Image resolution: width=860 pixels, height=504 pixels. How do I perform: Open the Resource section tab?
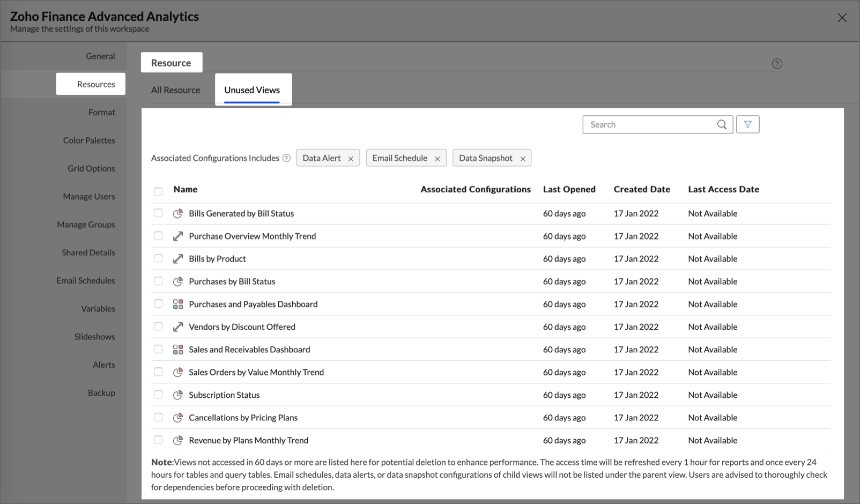coord(171,63)
